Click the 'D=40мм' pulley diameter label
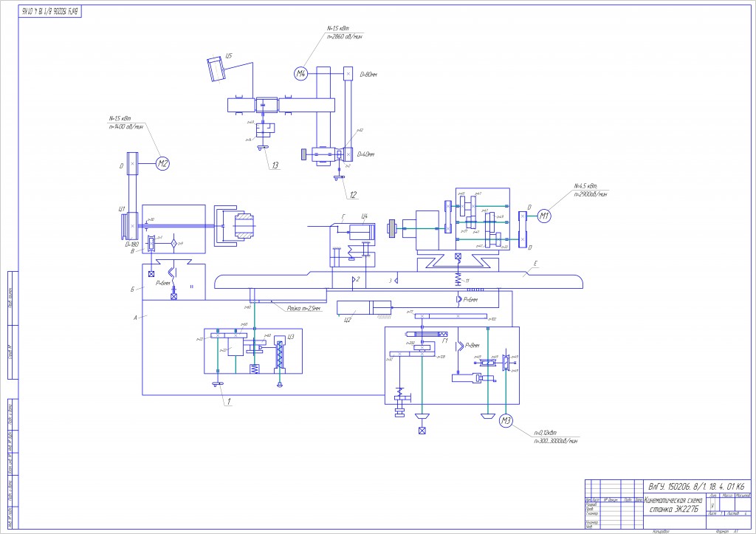The image size is (756, 534). (366, 154)
